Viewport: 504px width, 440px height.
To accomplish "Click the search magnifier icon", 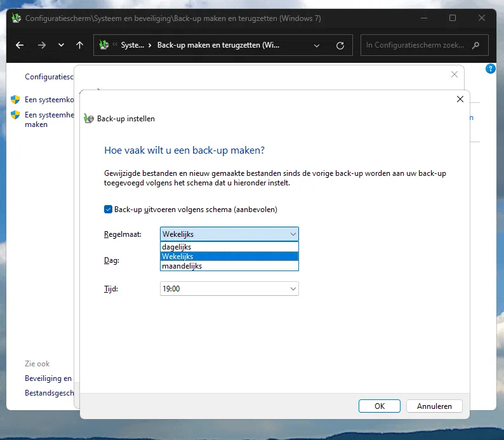I will [x=476, y=45].
